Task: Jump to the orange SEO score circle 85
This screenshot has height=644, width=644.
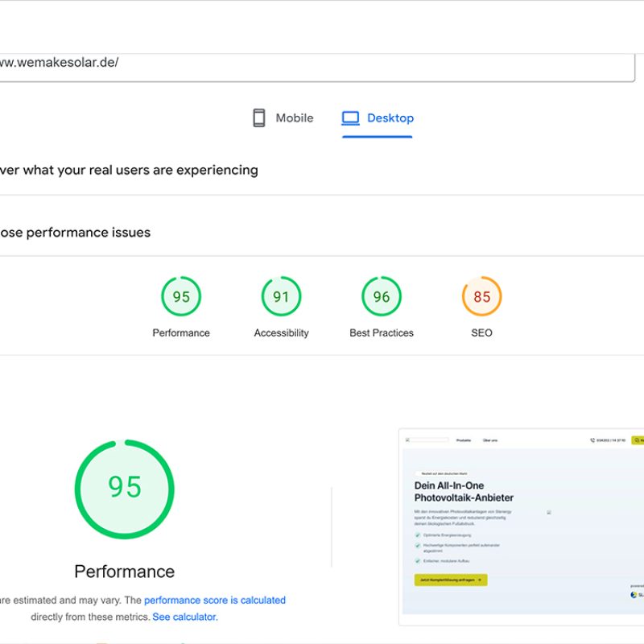Action: coord(481,297)
